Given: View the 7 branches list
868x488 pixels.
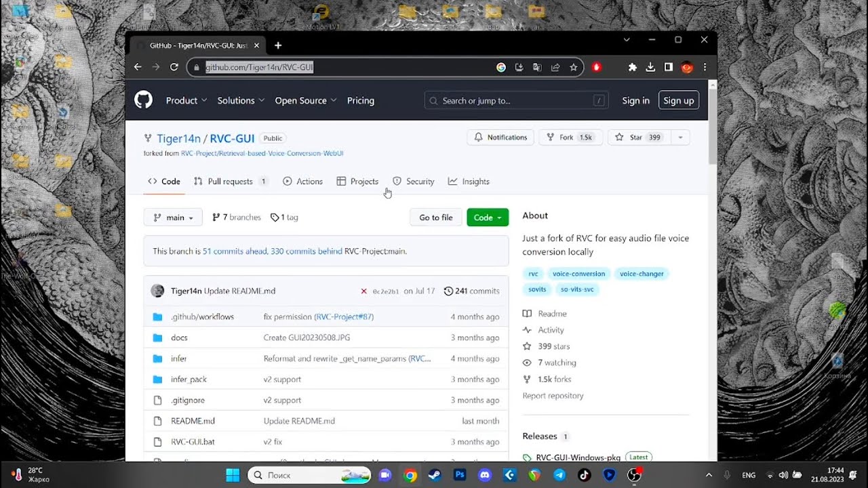Looking at the screenshot, I should [237, 218].
